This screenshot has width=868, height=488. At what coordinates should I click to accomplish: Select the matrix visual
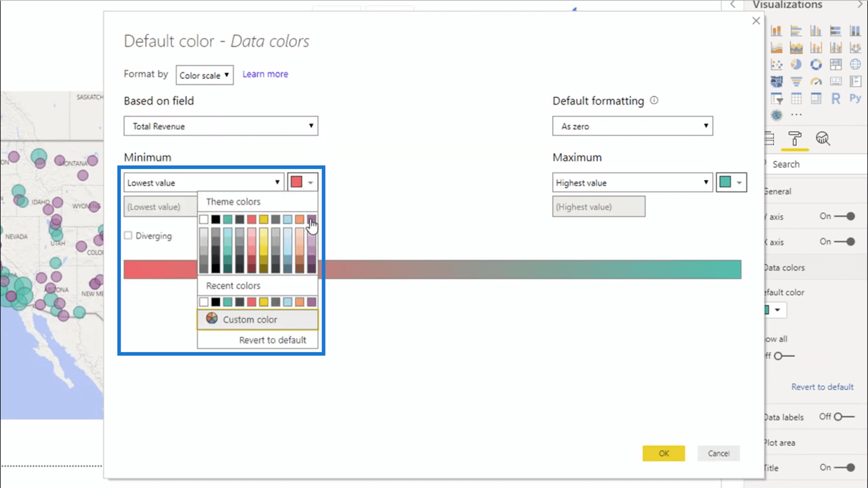(x=816, y=98)
